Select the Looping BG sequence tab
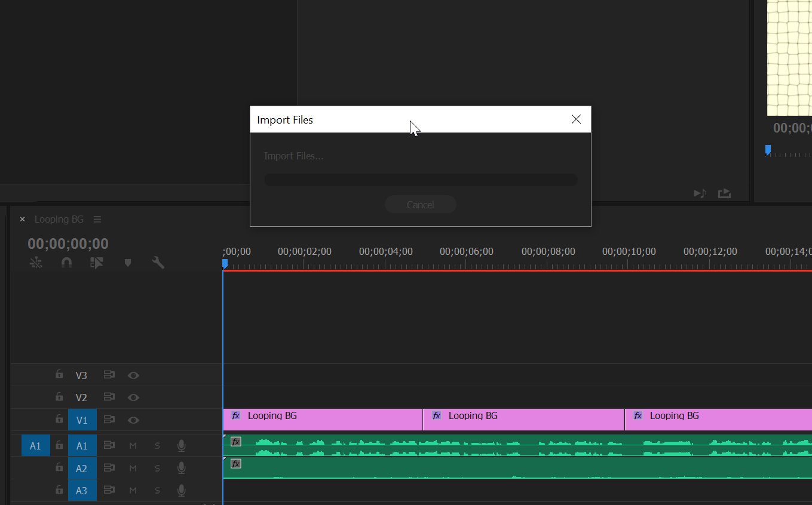Viewport: 812px width, 505px height. point(59,219)
